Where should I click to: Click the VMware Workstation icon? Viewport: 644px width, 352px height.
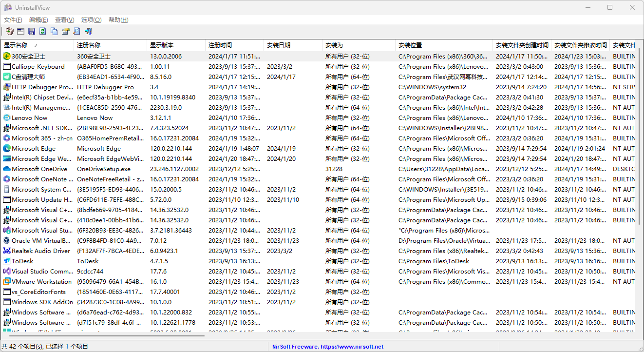tap(7, 282)
